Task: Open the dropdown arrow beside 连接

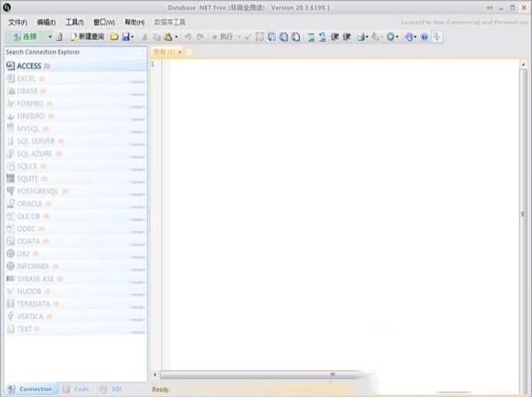Action: point(51,36)
